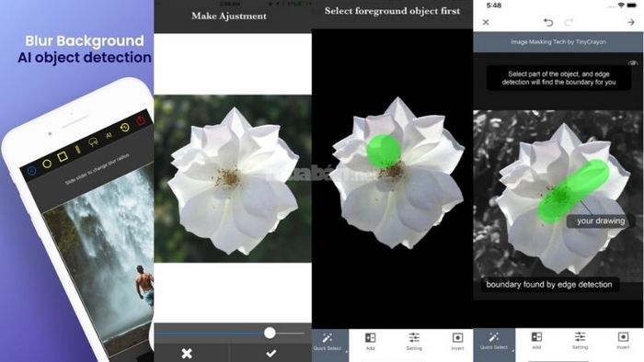Click the 'Select foreground object first' heading

coord(392,11)
